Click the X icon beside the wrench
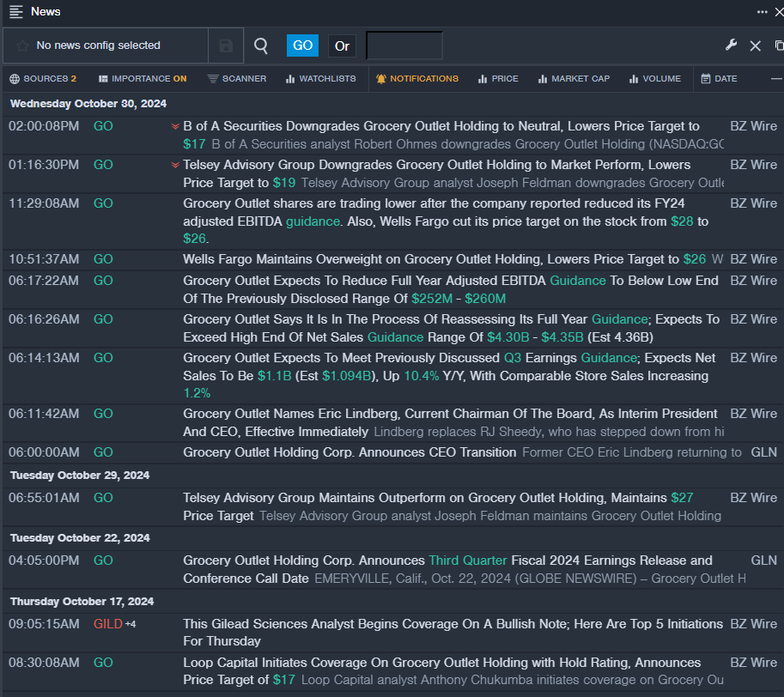The height and width of the screenshot is (697, 784). pos(756,45)
